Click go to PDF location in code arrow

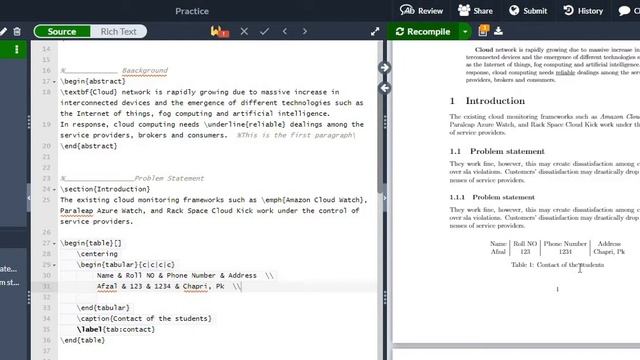[x=384, y=88]
